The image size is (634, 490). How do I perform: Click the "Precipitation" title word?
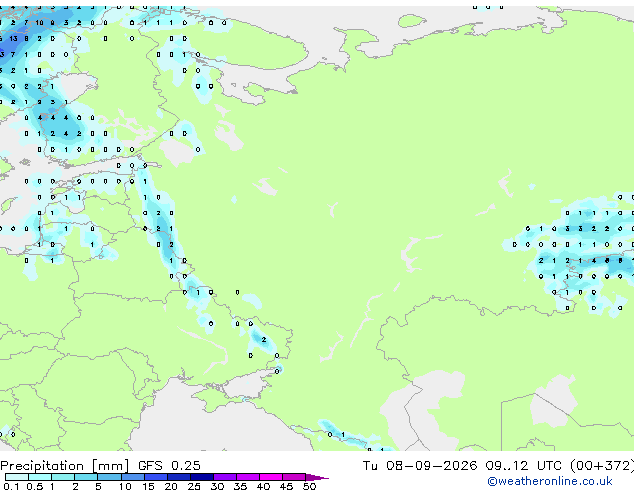coord(42,466)
